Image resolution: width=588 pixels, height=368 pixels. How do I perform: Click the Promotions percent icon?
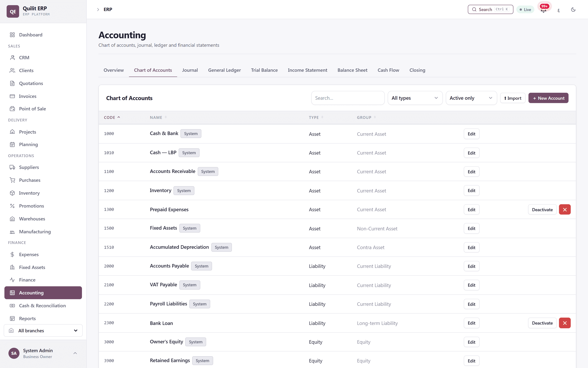pyautogui.click(x=12, y=206)
